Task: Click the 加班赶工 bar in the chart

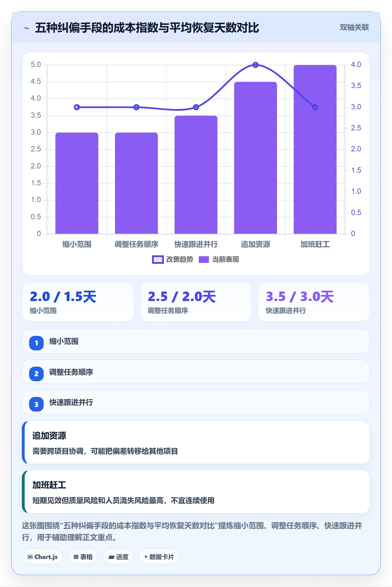Action: coord(315,149)
